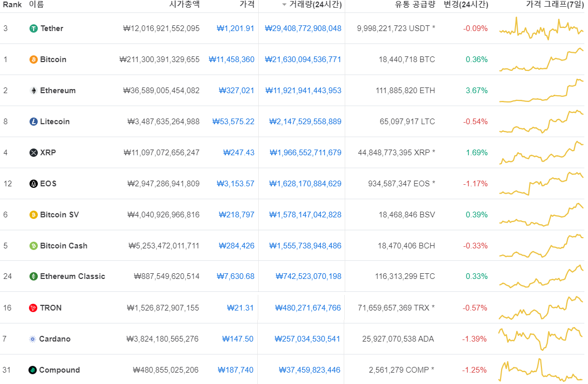Screen dimensions: 588x384
Task: Click supply 18,440,718 BTC
Action: tap(407, 60)
